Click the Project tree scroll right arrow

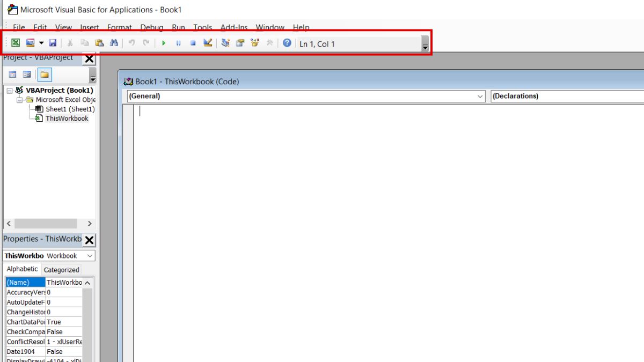(x=90, y=224)
